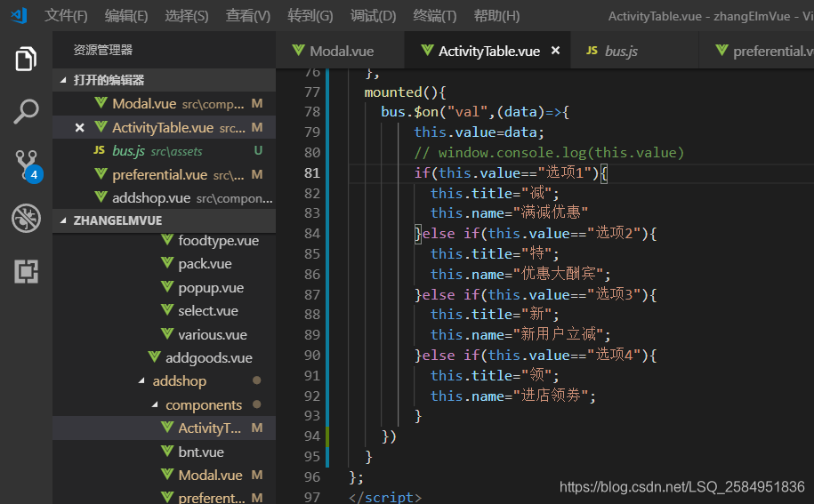Open the Extensions view icon
Image resolution: width=814 pixels, height=504 pixels.
pos(26,271)
